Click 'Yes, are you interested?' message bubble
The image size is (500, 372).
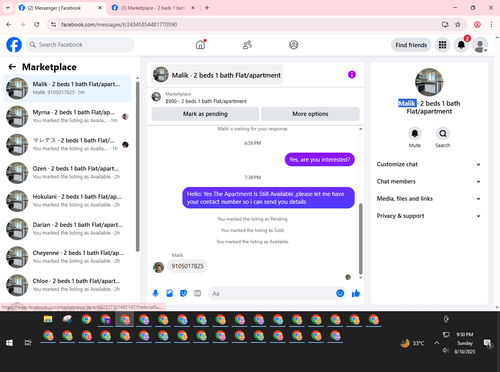point(320,160)
